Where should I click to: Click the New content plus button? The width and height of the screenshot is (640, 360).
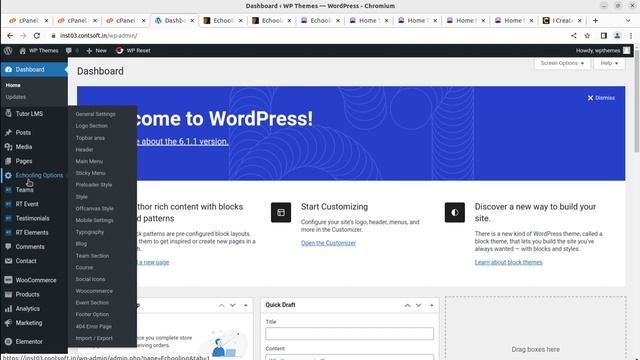96,51
